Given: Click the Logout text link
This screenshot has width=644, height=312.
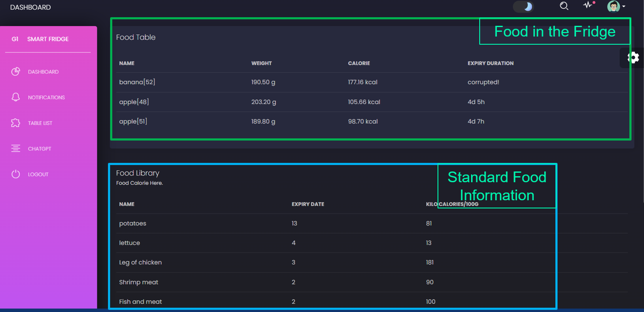Looking at the screenshot, I should tap(38, 174).
